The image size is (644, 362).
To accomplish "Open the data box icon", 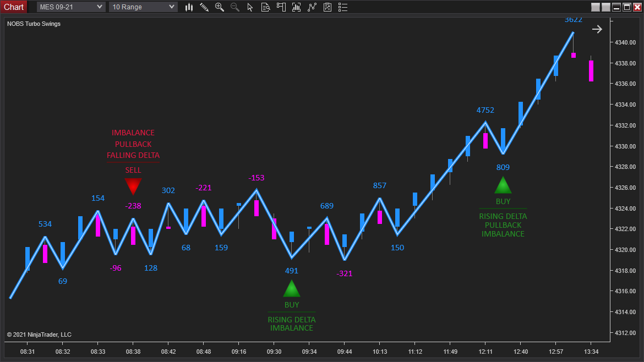I will (x=266, y=7).
